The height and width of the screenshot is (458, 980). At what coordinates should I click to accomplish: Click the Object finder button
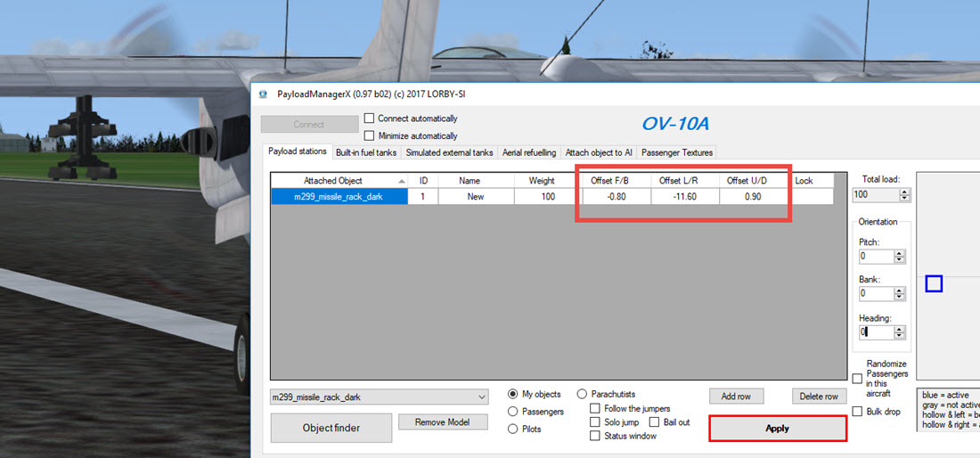click(x=331, y=428)
